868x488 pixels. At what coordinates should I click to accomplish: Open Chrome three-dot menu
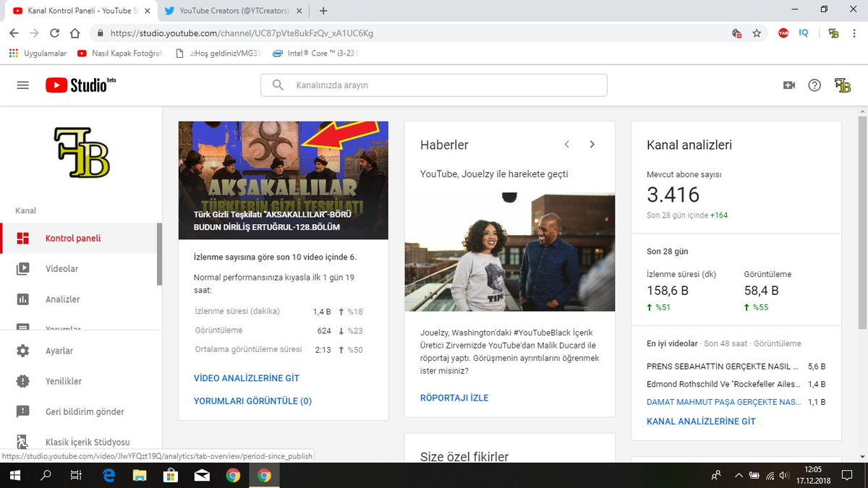click(854, 33)
